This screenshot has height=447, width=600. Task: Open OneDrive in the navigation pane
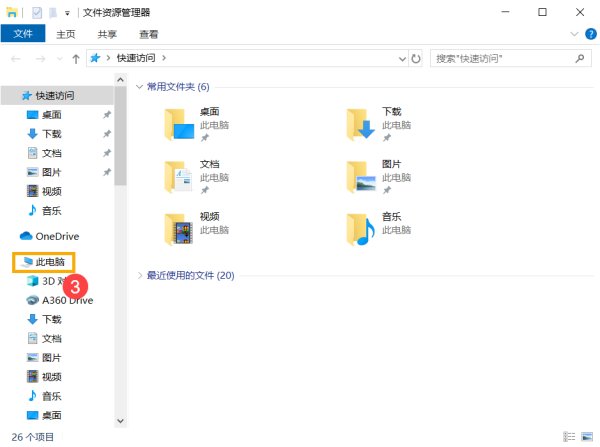[x=57, y=236]
